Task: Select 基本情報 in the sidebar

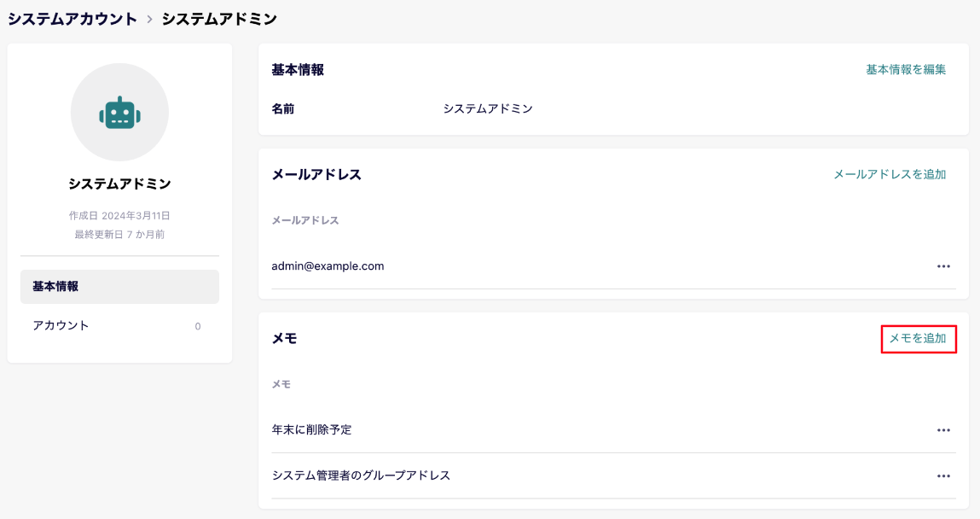Action: pyautogui.click(x=119, y=286)
